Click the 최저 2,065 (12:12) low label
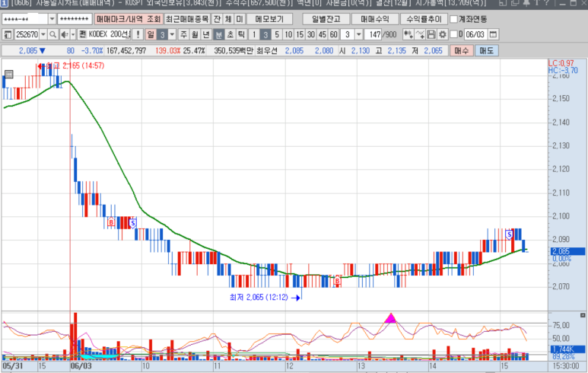 tap(259, 297)
